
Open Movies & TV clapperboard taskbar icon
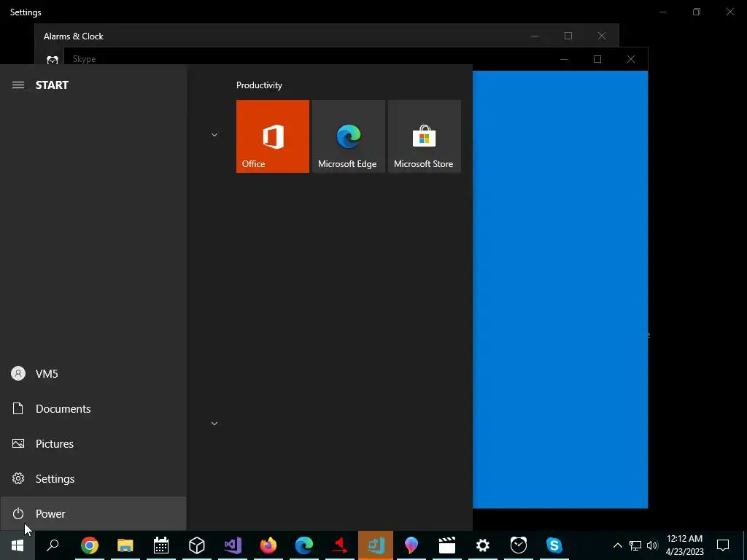pyautogui.click(x=447, y=545)
